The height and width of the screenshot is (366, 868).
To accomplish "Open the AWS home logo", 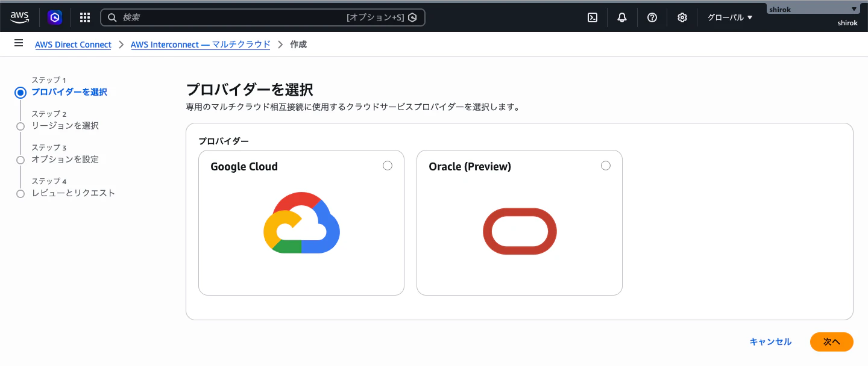I will tap(20, 17).
